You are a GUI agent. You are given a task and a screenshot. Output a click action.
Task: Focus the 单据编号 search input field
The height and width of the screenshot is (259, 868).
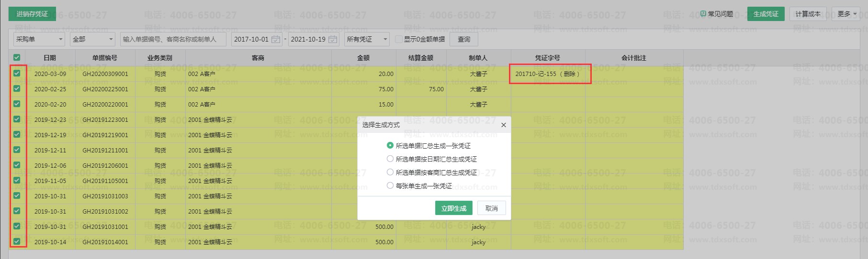pyautogui.click(x=173, y=39)
